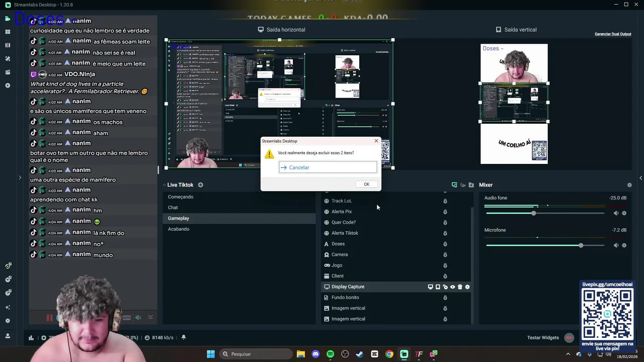
Task: Select the Camera source
Action: tap(396, 254)
